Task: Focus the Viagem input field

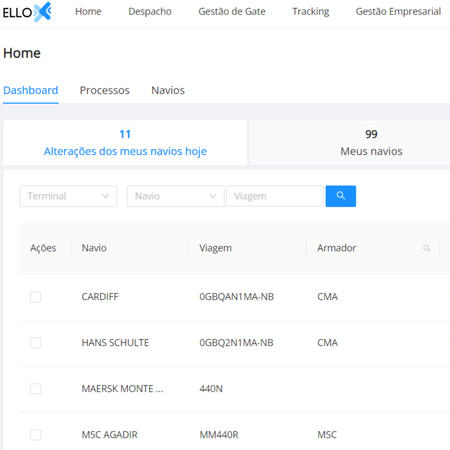Action: tap(275, 196)
